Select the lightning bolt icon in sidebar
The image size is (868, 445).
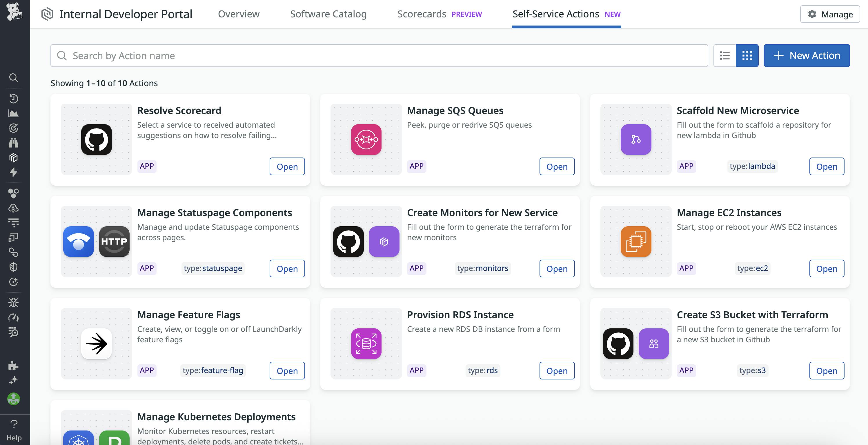[13, 173]
